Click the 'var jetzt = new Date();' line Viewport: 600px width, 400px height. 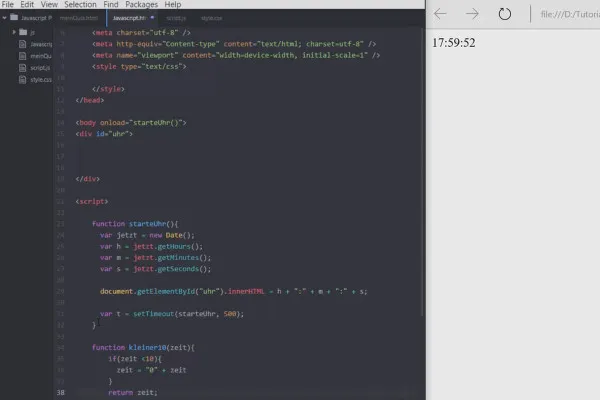[147, 235]
